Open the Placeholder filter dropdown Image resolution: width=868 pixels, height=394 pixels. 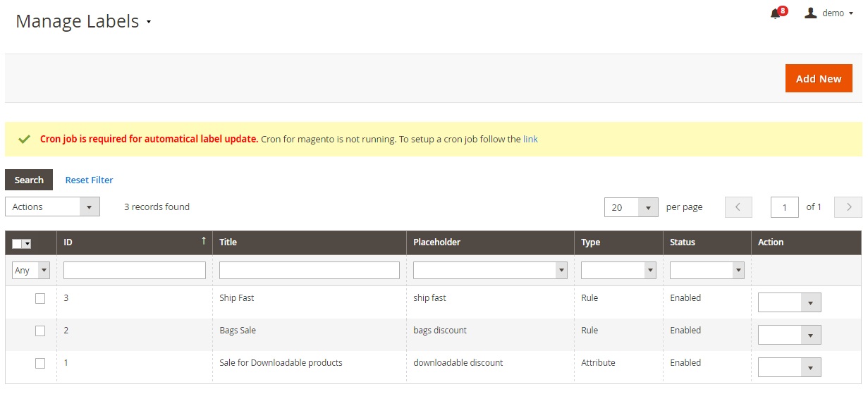pyautogui.click(x=490, y=270)
